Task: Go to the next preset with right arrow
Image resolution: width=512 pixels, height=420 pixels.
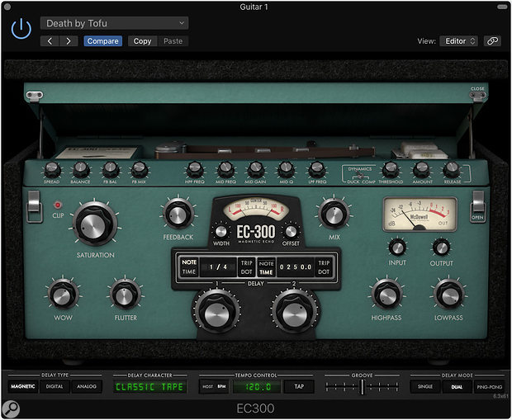Action: pos(68,40)
